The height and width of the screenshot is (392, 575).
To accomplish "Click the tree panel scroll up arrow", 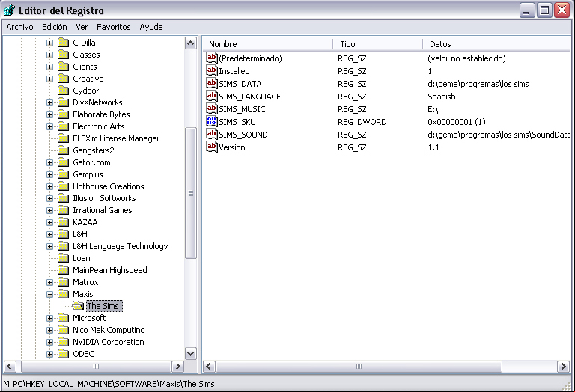I will click(191, 43).
